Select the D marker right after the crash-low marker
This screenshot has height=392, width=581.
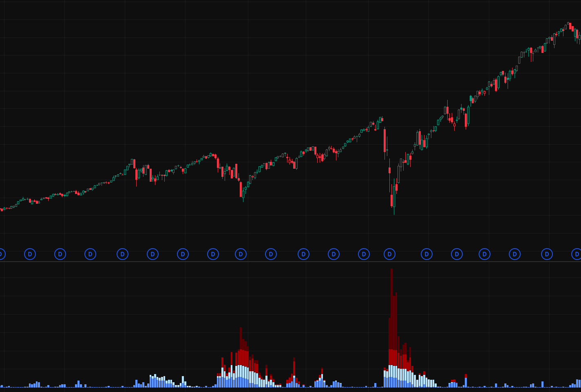426,254
